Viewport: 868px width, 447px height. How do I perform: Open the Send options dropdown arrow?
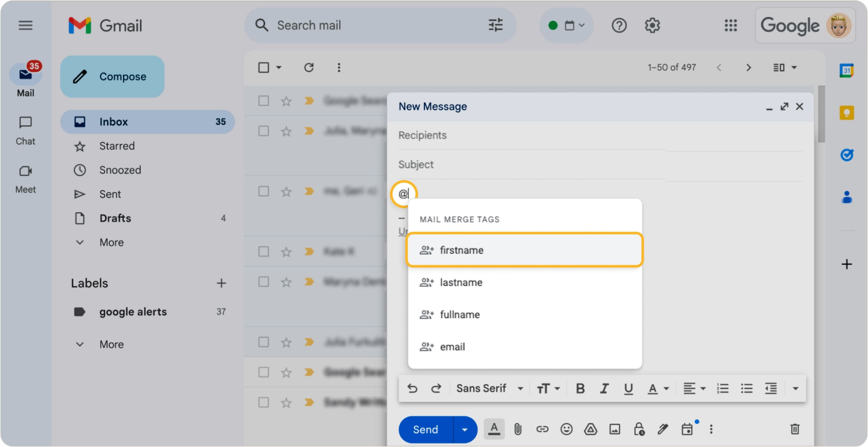pyautogui.click(x=465, y=429)
